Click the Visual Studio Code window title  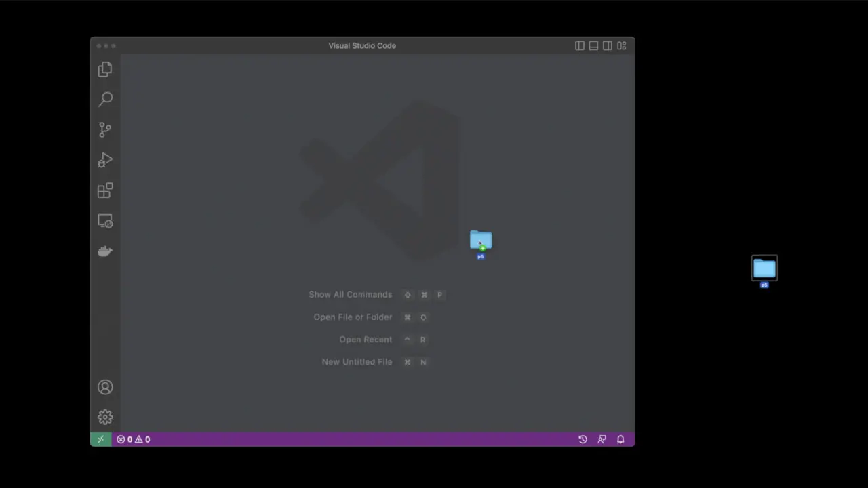click(x=362, y=45)
